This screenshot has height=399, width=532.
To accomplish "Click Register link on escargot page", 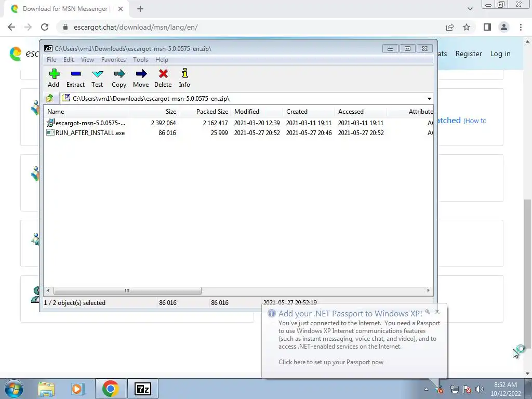I will 469,54.
